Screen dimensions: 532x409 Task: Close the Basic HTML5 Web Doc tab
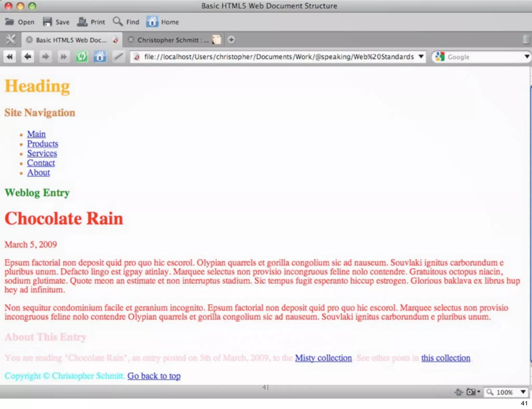click(x=29, y=40)
